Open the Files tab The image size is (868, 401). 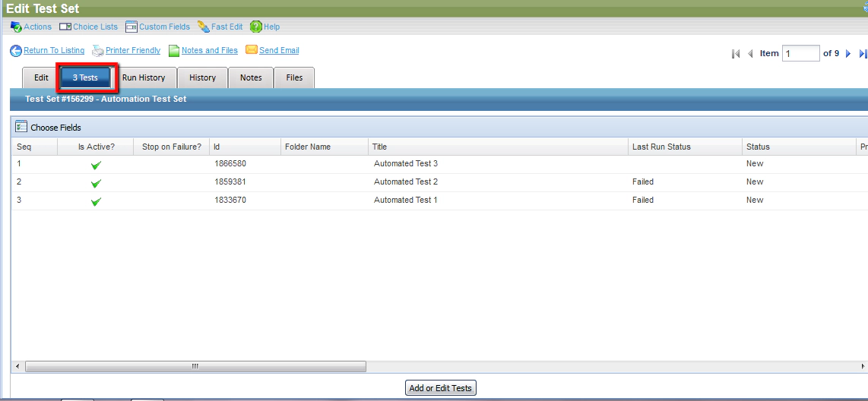[x=294, y=78]
